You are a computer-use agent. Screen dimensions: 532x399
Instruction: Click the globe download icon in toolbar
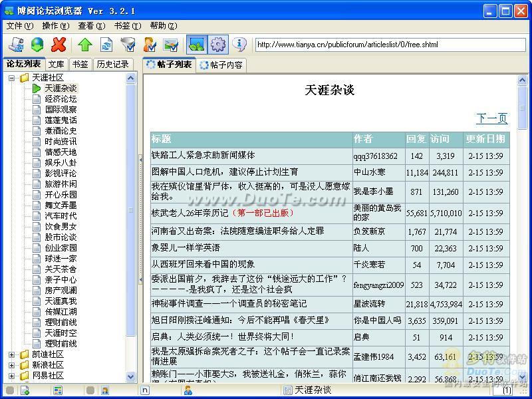click(x=37, y=45)
